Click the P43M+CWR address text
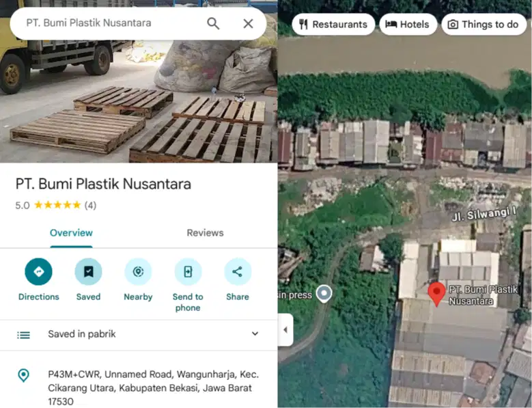The width and height of the screenshot is (532, 408). click(154, 387)
